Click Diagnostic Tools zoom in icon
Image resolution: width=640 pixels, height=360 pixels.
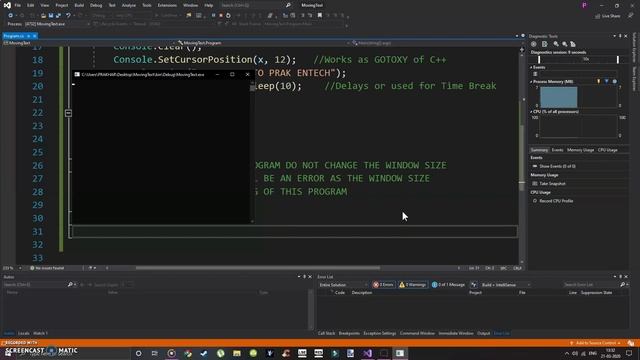556,44
